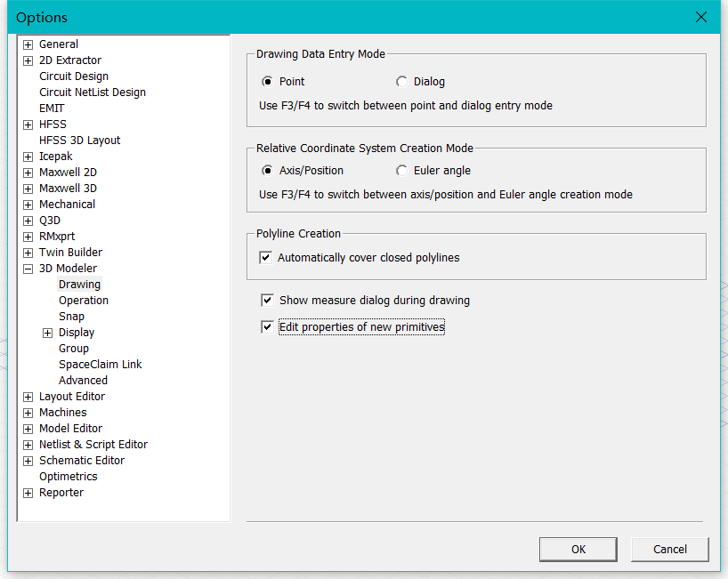Expand the Schematic Editor node
Image resolution: width=728 pixels, height=579 pixels.
(28, 461)
